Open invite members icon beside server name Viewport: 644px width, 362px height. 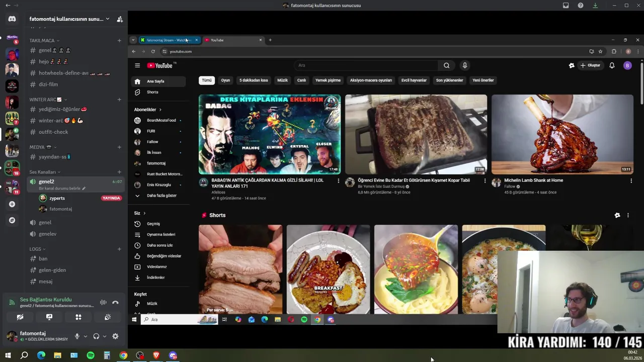(x=120, y=19)
